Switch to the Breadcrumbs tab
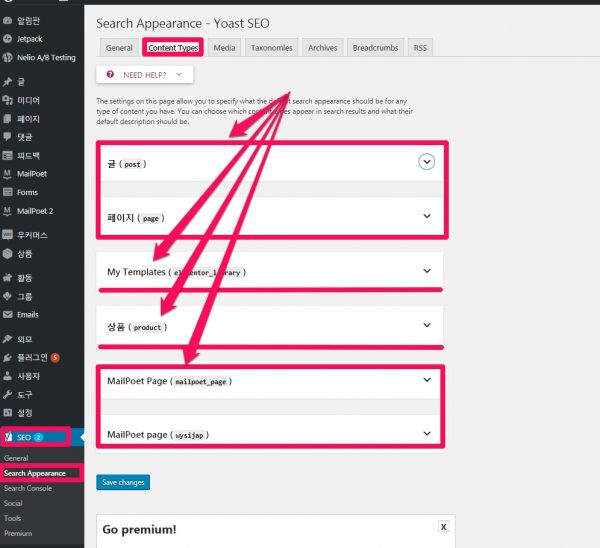 tap(375, 47)
